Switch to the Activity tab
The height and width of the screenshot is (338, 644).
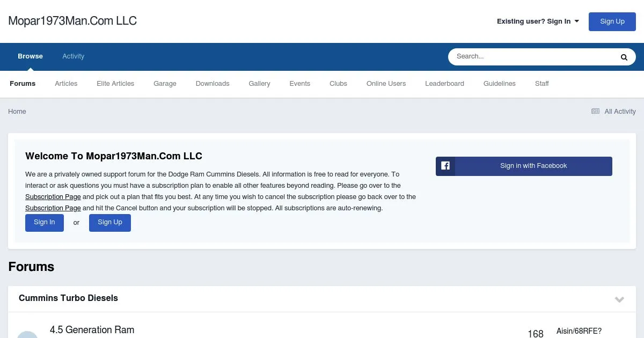[73, 56]
